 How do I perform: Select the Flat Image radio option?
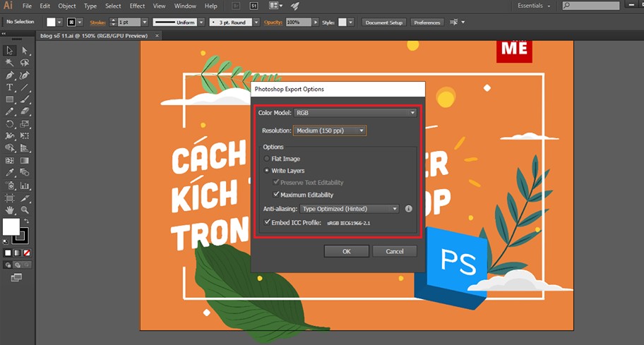tap(267, 159)
